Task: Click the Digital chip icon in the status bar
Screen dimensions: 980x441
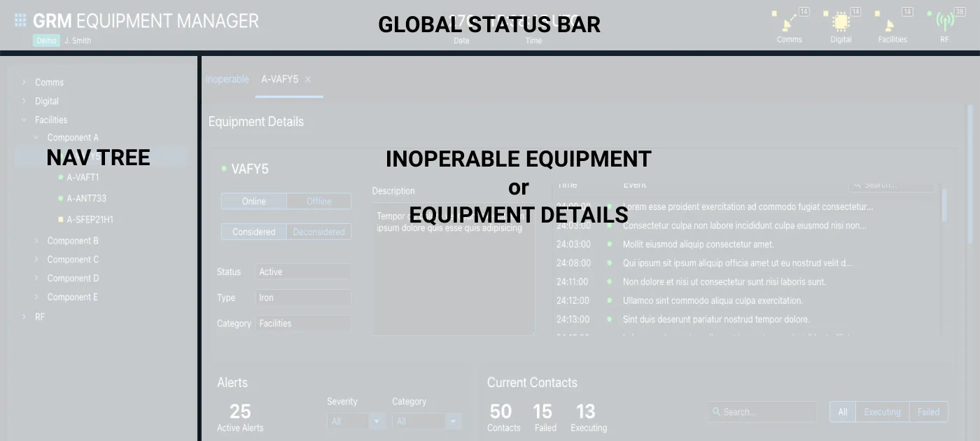Action: coord(840,21)
